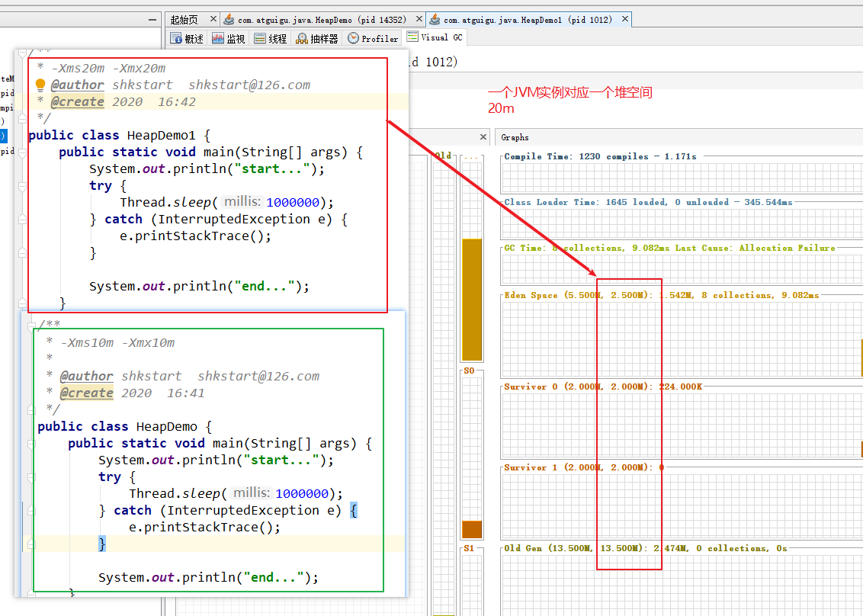Click the @author tag in HeapDemo1 comment

[x=77, y=85]
